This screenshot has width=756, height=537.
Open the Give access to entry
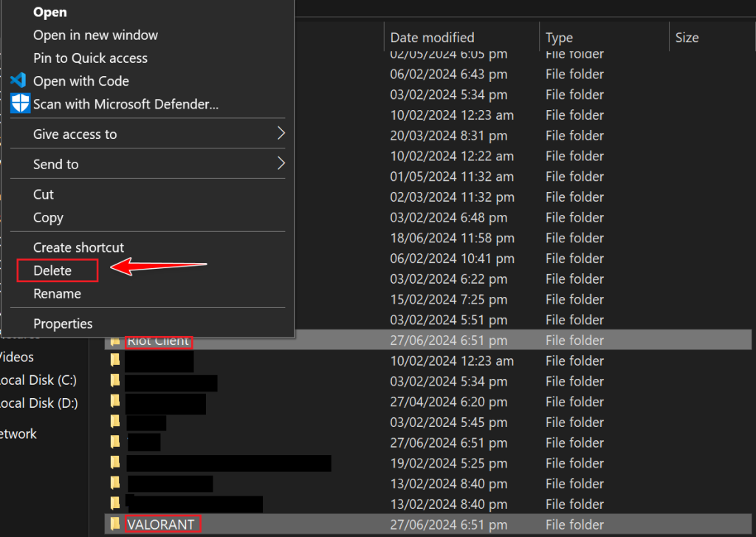click(75, 134)
